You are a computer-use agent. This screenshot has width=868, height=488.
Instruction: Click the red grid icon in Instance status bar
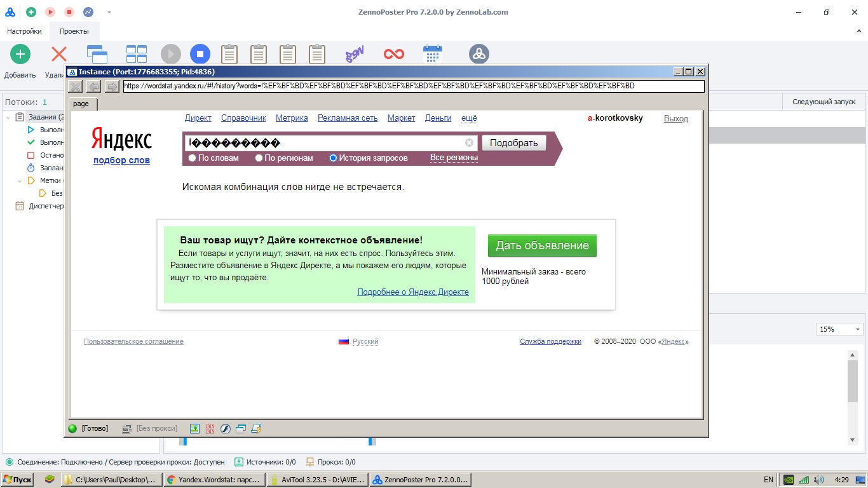point(210,428)
